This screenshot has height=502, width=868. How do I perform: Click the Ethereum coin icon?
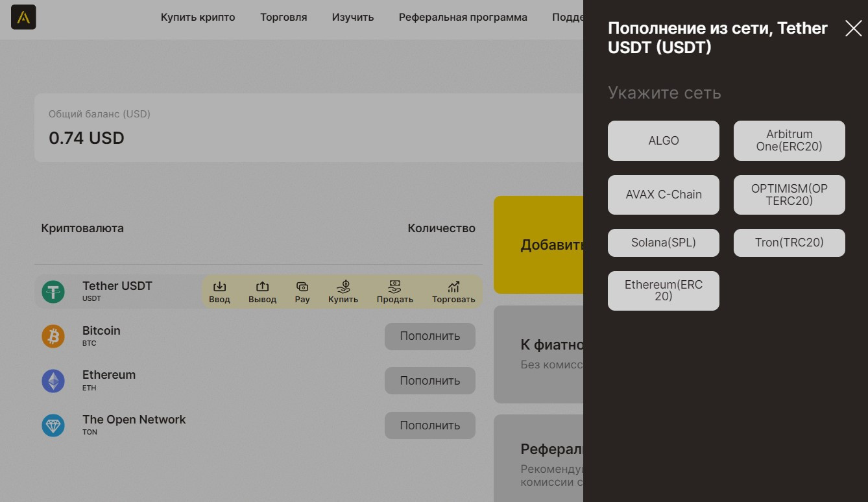pyautogui.click(x=53, y=381)
